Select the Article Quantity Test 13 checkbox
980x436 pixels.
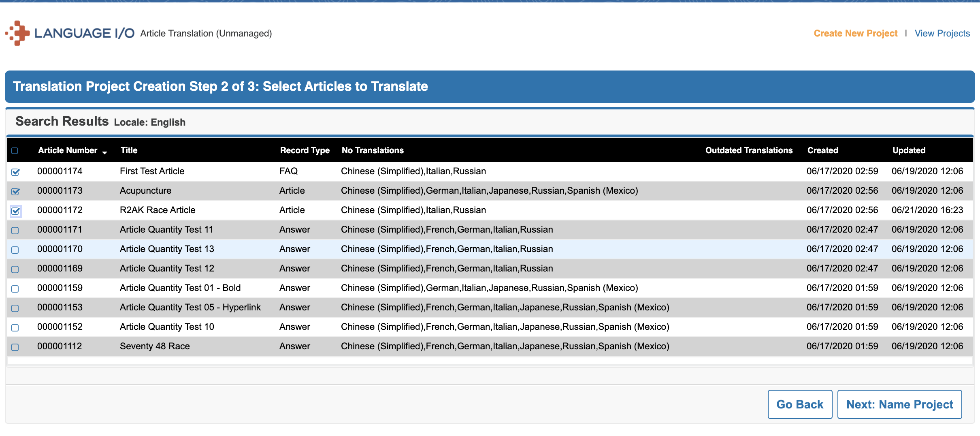click(15, 250)
